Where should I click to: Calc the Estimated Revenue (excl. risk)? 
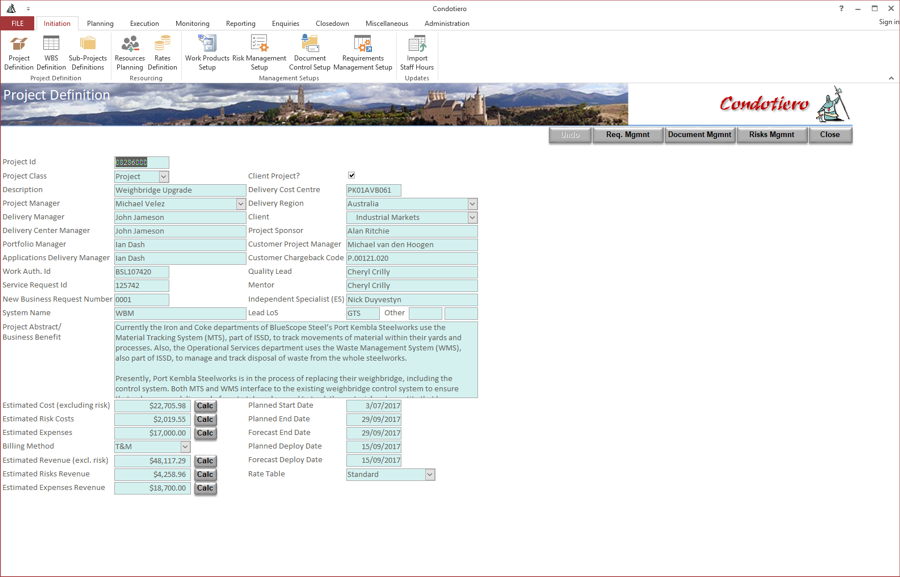point(205,461)
